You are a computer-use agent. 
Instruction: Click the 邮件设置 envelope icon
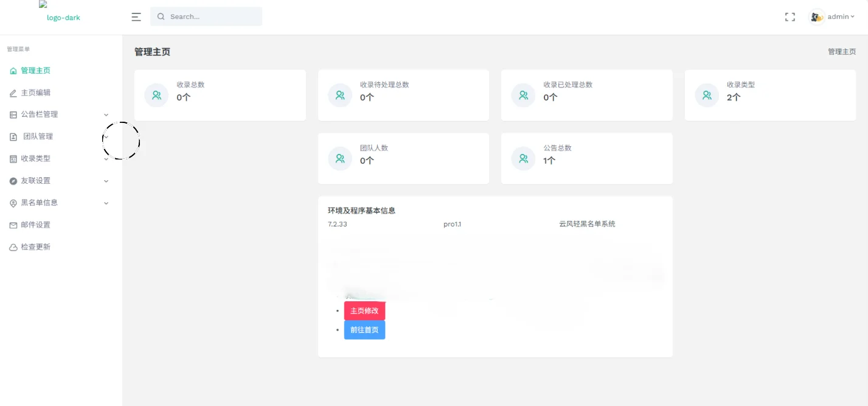[13, 225]
